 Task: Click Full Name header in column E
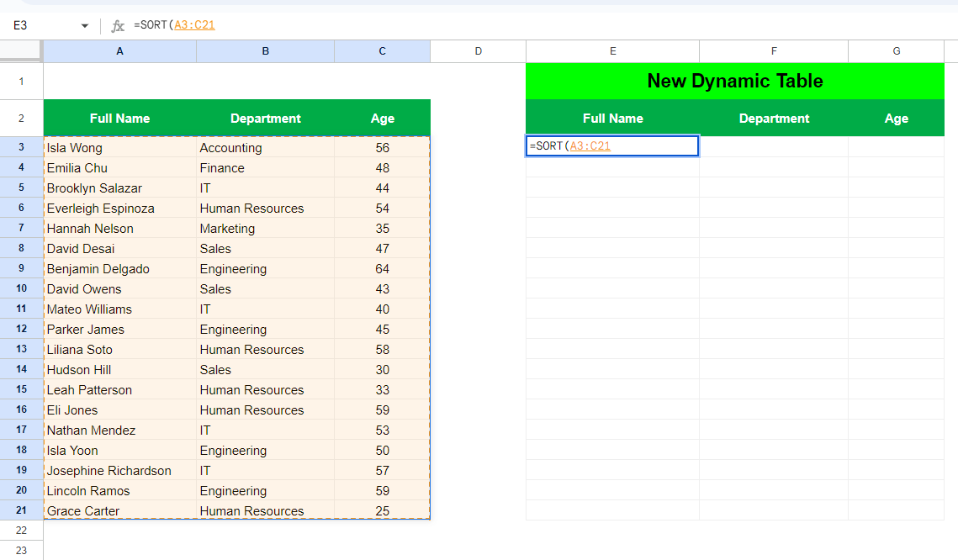[613, 119]
